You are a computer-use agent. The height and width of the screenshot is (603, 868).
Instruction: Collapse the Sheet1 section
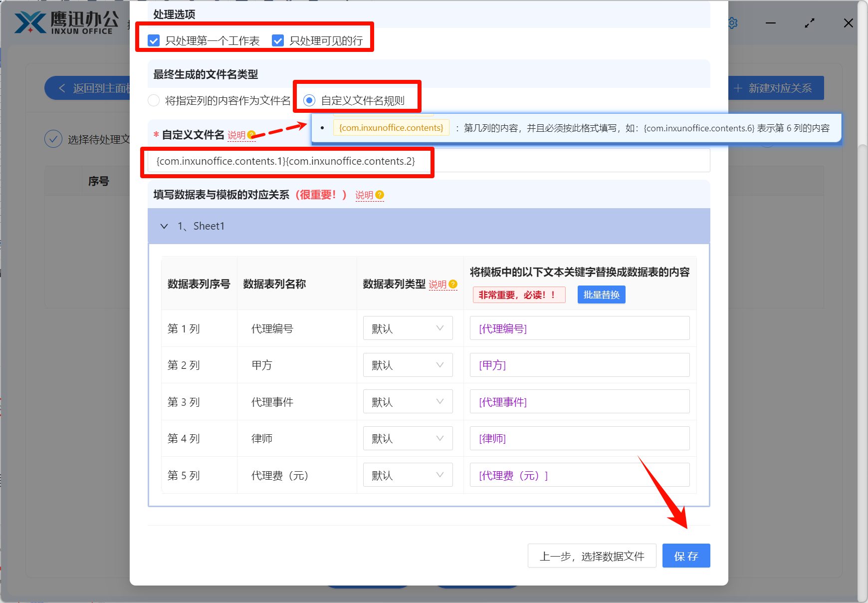[164, 226]
